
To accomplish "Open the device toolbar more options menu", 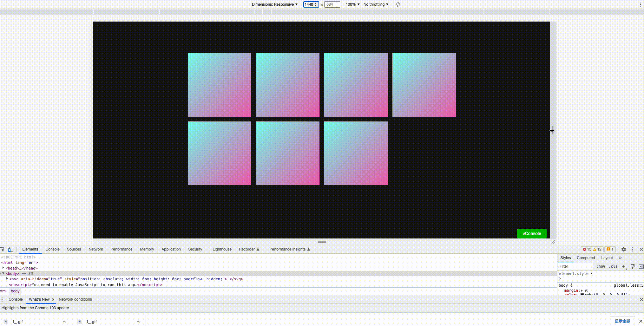I will [x=641, y=4].
